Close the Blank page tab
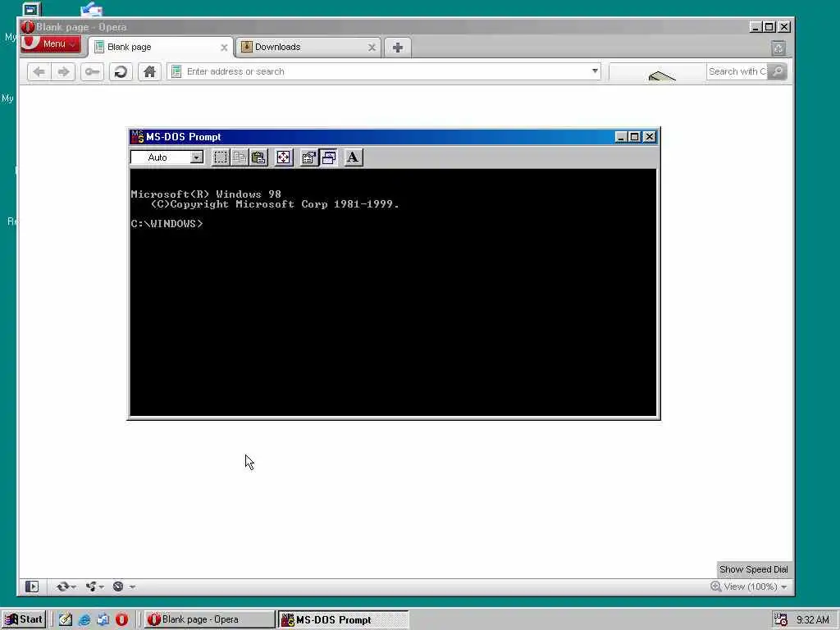 click(224, 48)
